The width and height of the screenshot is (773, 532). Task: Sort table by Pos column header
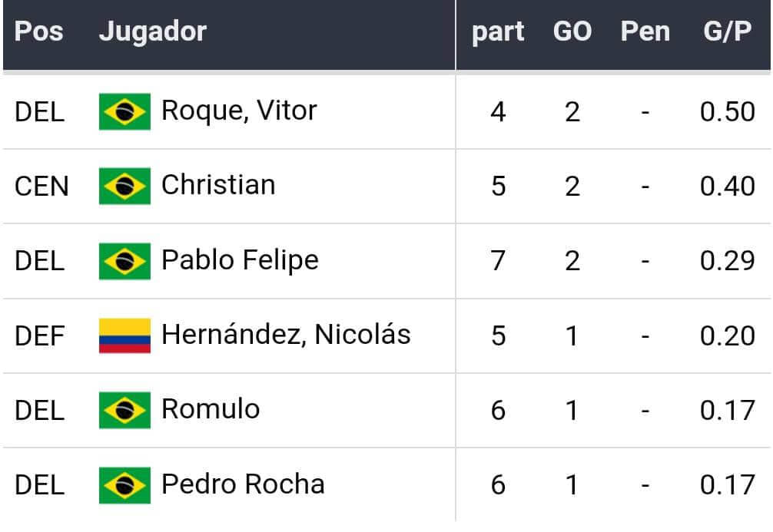38,32
